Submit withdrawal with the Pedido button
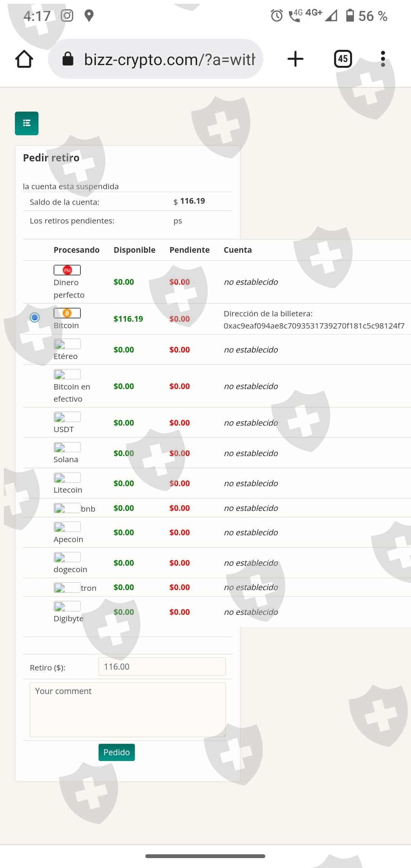This screenshot has width=411, height=868. 116,752
